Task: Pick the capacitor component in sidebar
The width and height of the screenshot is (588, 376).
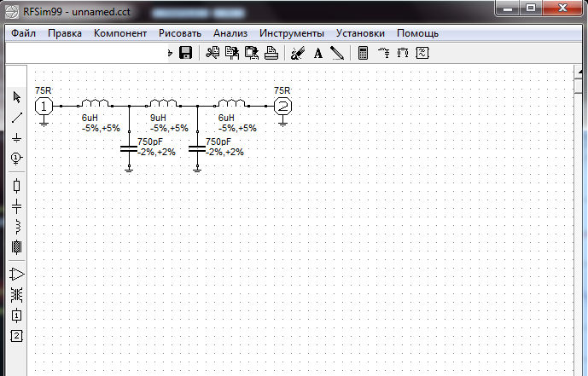Action: tap(16, 205)
